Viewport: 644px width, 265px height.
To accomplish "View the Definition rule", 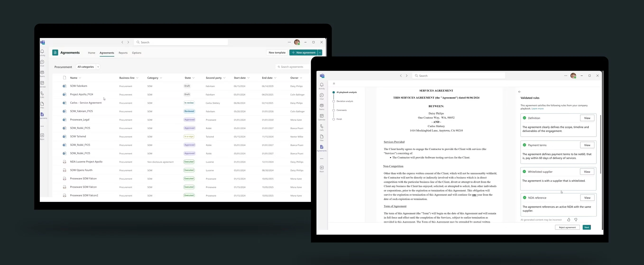I will [x=587, y=118].
